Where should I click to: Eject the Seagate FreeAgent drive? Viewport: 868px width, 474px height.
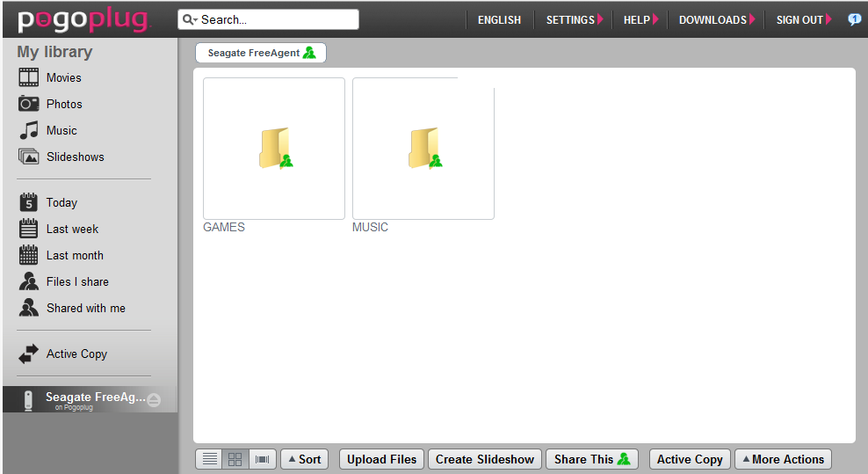(154, 400)
